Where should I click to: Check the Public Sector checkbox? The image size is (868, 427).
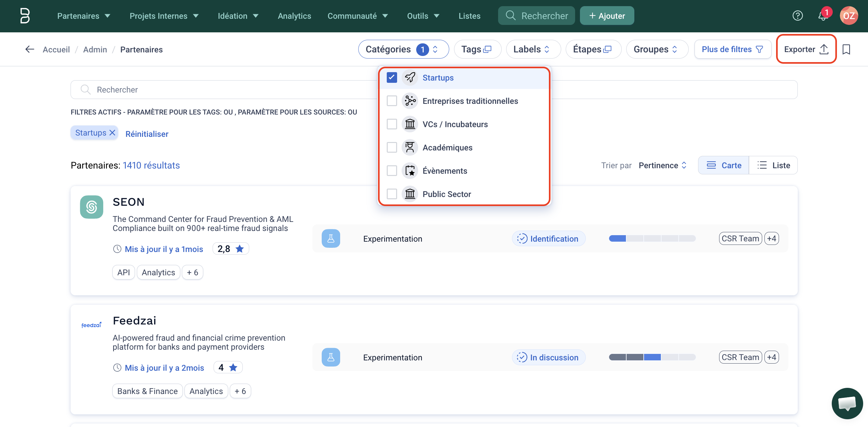tap(392, 194)
